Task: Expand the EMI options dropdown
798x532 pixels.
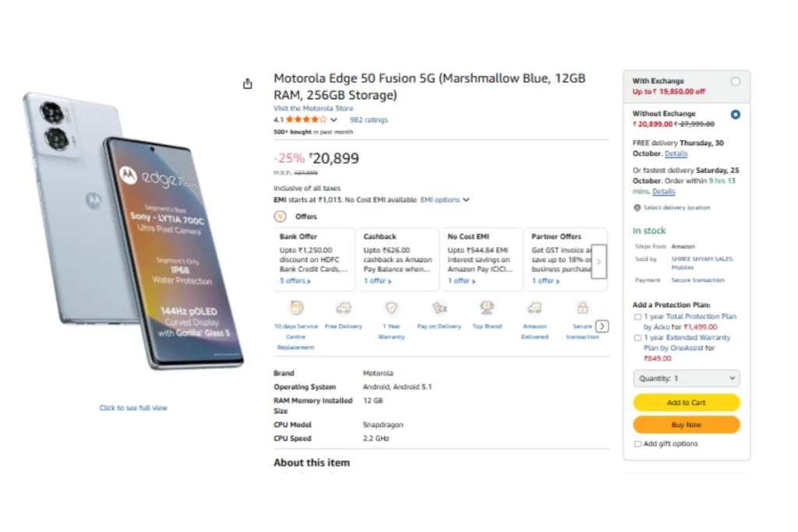Action: [445, 200]
